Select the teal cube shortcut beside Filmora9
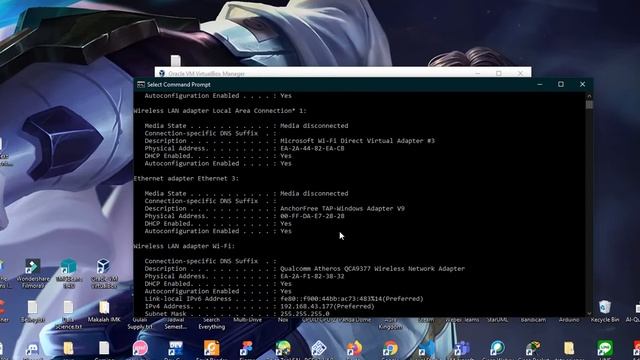 [x=68, y=267]
